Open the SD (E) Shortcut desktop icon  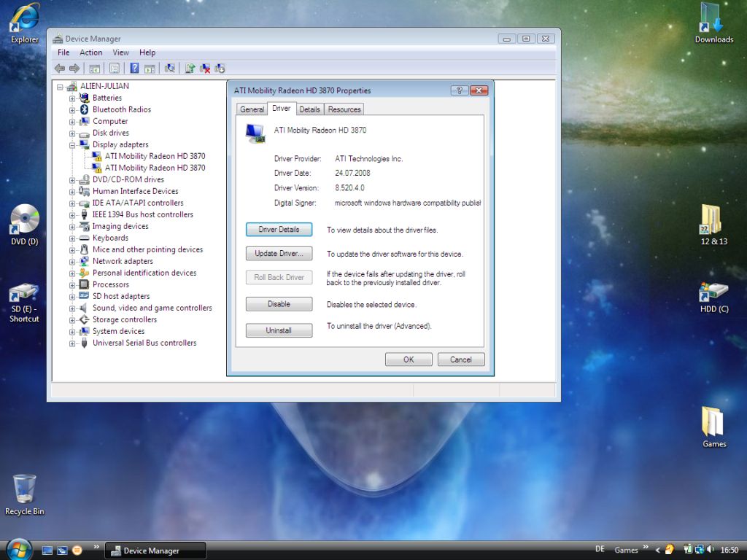[x=24, y=303]
